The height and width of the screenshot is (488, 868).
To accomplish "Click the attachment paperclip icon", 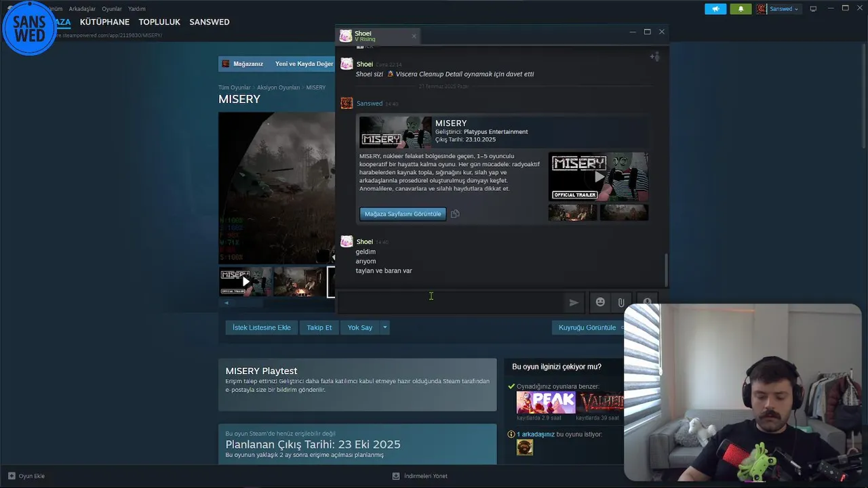I will click(620, 302).
